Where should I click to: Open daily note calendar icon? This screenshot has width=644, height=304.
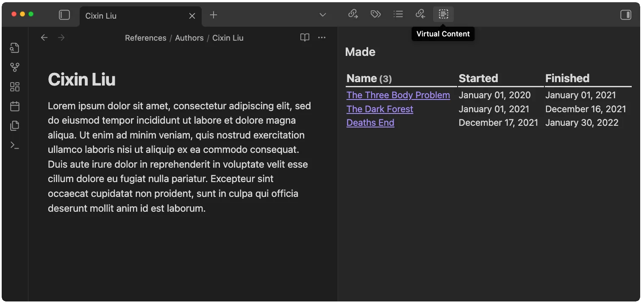15,106
